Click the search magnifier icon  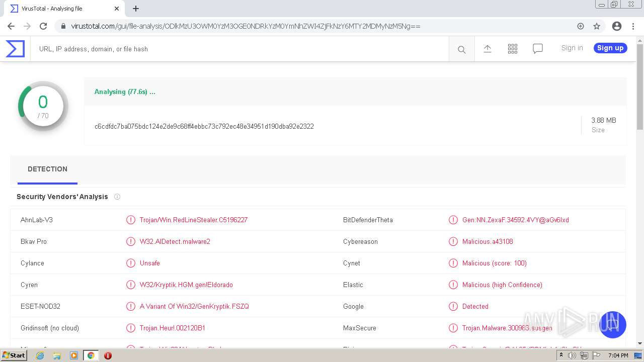[x=461, y=49]
